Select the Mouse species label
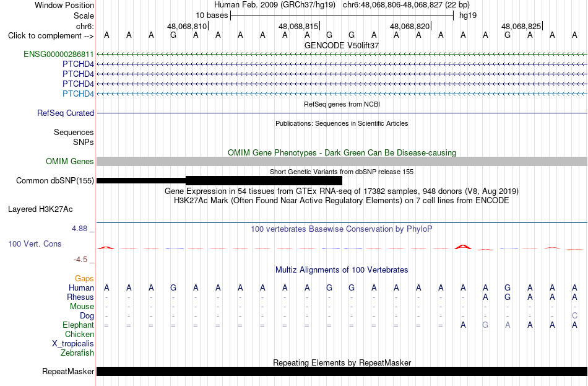 82,307
